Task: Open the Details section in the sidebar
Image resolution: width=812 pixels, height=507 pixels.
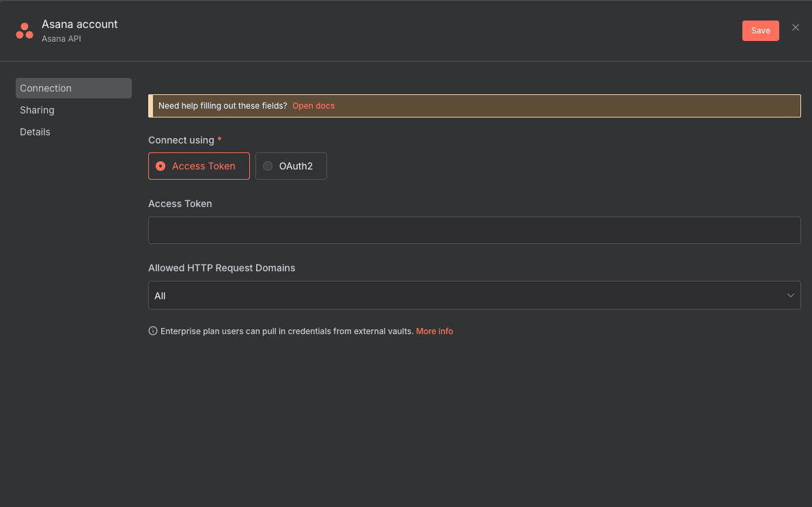Action: [35, 131]
